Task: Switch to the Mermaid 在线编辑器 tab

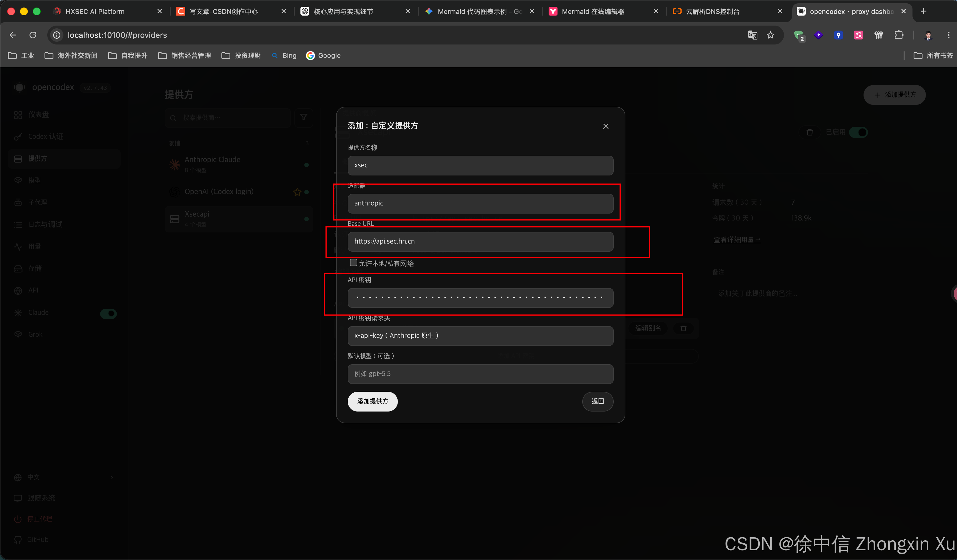Action: (604, 11)
